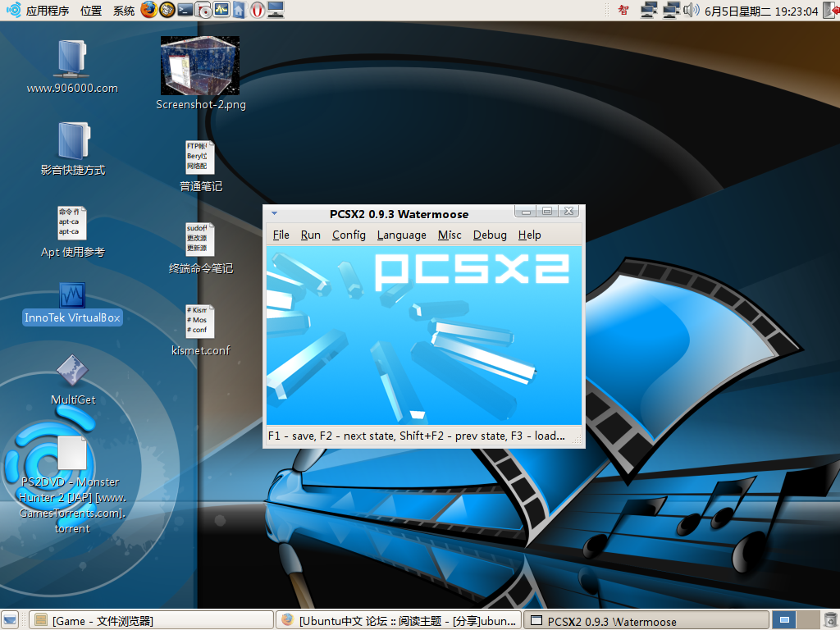Click the computer monitor launcher in panel
This screenshot has height=630, width=840.
click(x=276, y=10)
